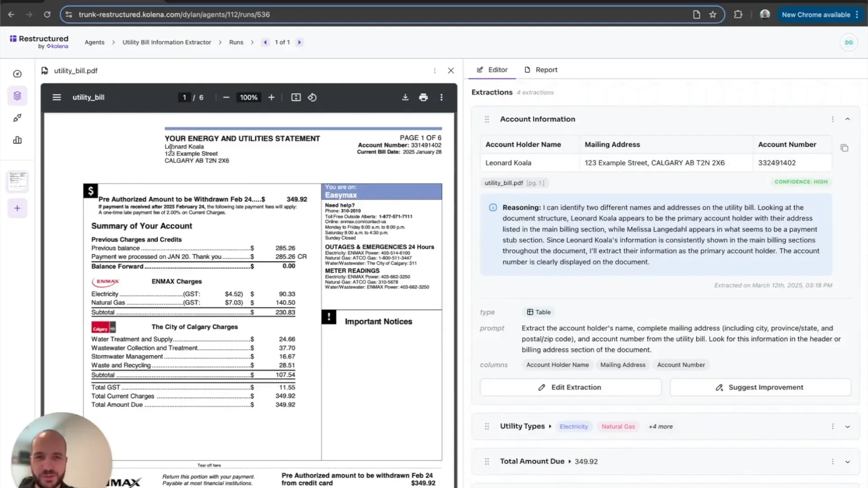Image resolution: width=868 pixels, height=488 pixels.
Task: Download the PDF from the viewer toolbar
Action: tap(405, 97)
